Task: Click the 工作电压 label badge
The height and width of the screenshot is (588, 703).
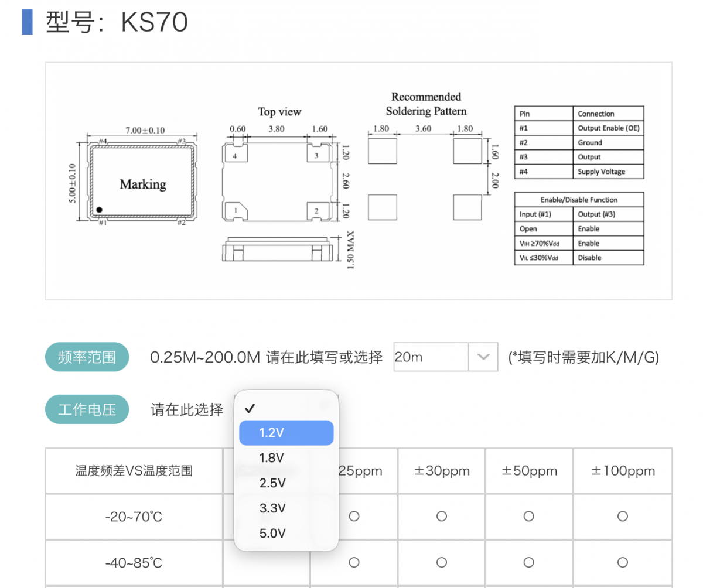Action: tap(87, 409)
